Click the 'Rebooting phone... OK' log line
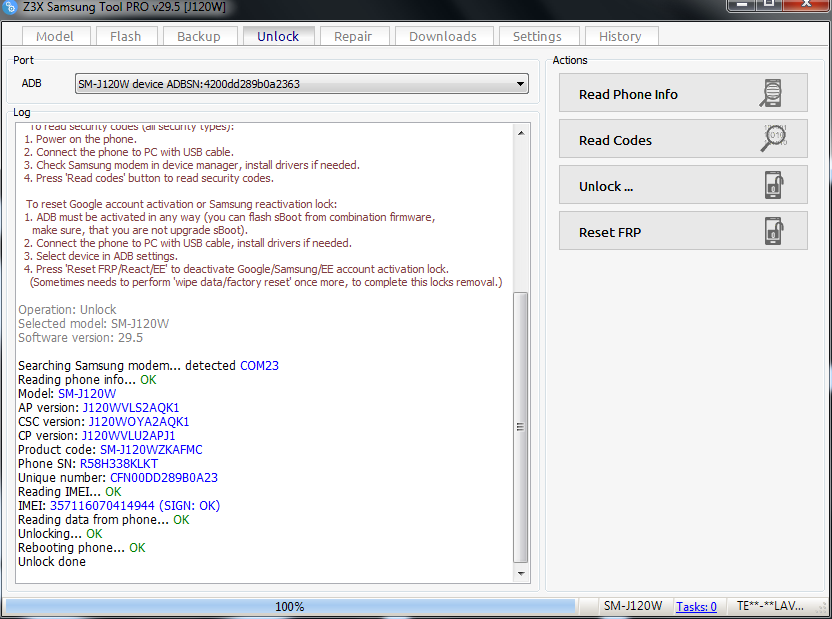Image resolution: width=832 pixels, height=619 pixels. coord(82,547)
